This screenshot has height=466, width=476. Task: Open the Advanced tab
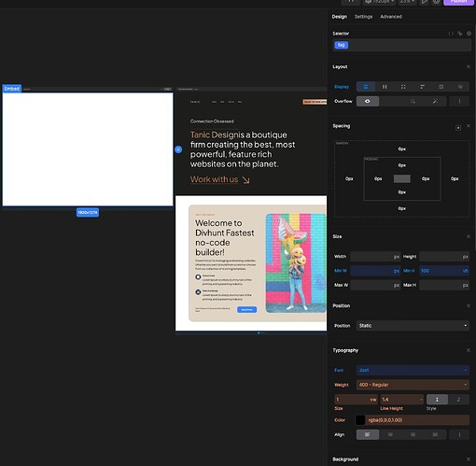(391, 17)
